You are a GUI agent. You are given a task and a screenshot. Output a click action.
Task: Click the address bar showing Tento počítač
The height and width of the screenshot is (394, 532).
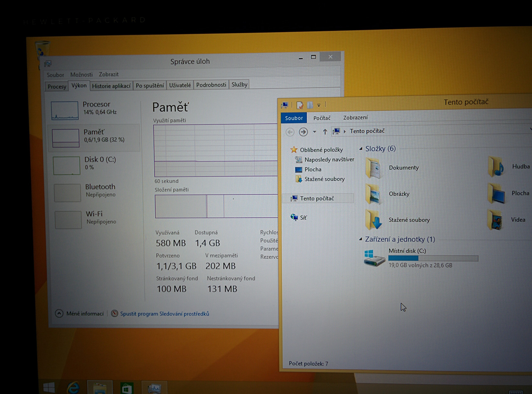point(416,131)
